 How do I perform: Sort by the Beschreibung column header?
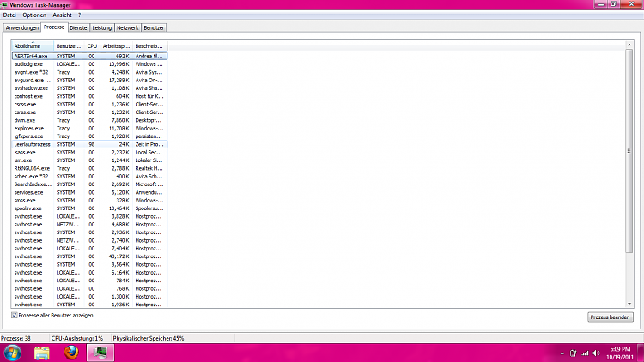[150, 46]
